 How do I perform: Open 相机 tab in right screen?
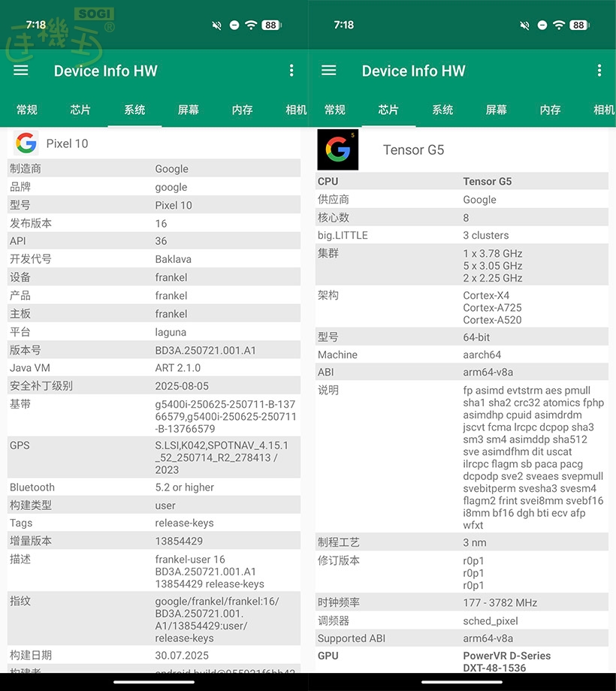pyautogui.click(x=604, y=110)
